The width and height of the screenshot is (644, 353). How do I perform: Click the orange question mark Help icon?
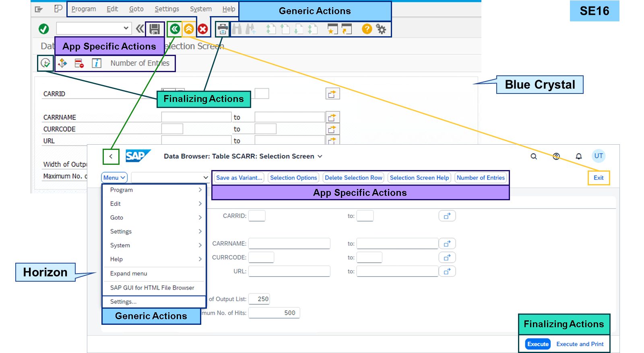click(367, 29)
